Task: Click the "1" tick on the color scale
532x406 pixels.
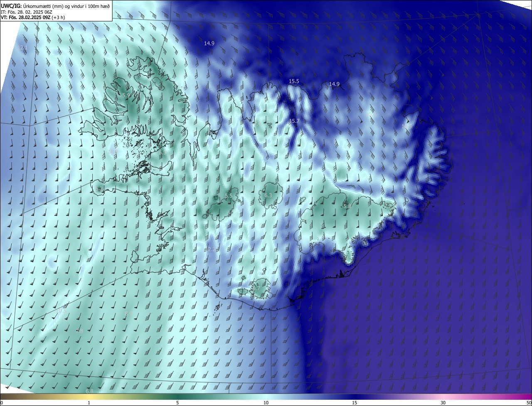Action: pyautogui.click(x=89, y=403)
